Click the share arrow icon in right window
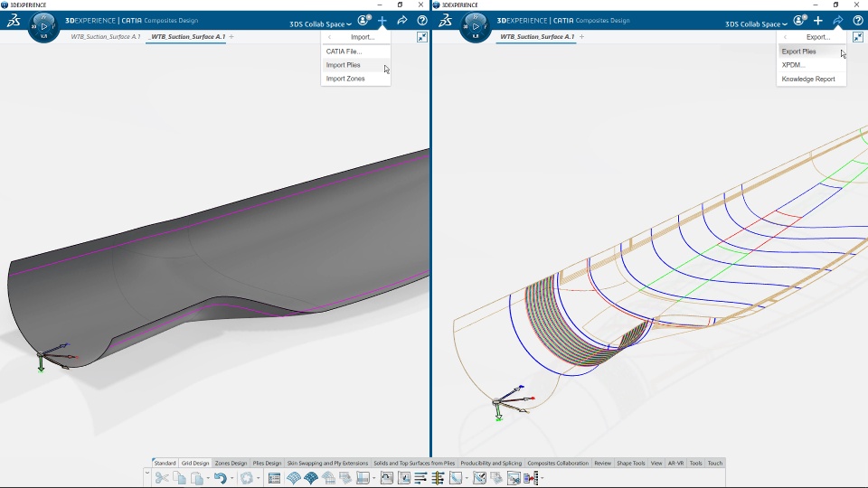This screenshot has height=488, width=868. pos(838,21)
